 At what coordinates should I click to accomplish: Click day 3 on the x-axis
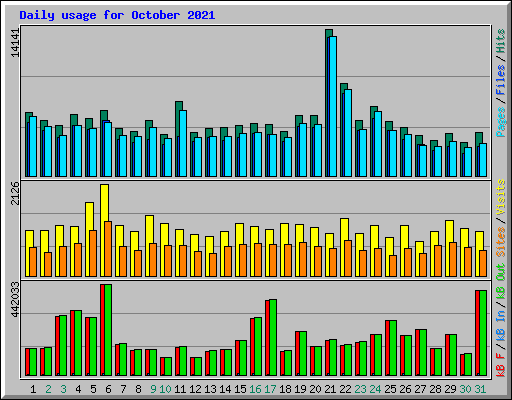(63, 389)
